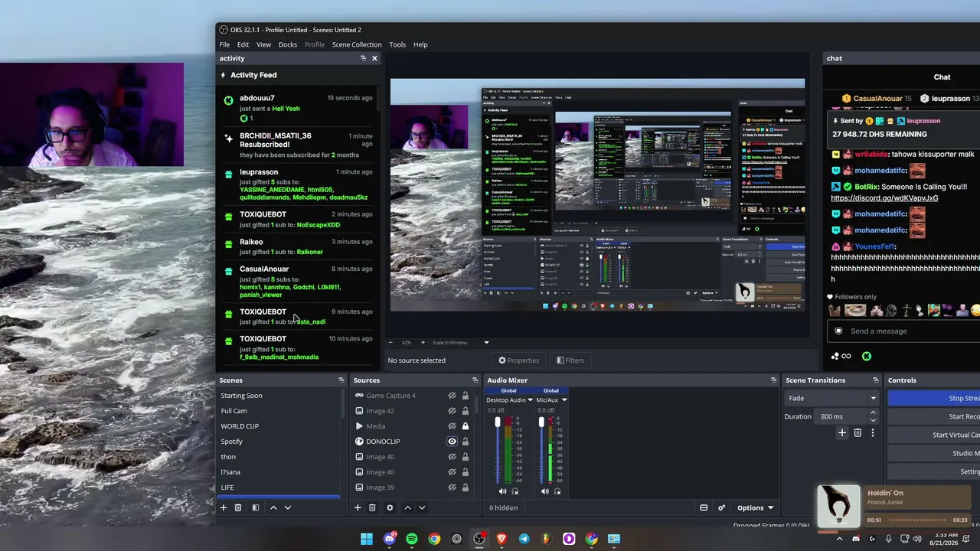Screen dimensions: 980x551
Task: Open Spotify from the taskbar
Action: click(x=412, y=539)
